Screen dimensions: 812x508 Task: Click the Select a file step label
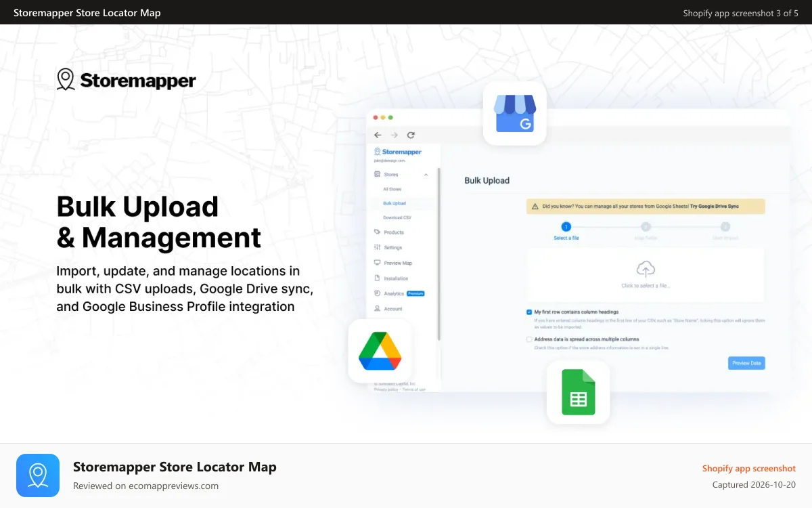point(566,238)
